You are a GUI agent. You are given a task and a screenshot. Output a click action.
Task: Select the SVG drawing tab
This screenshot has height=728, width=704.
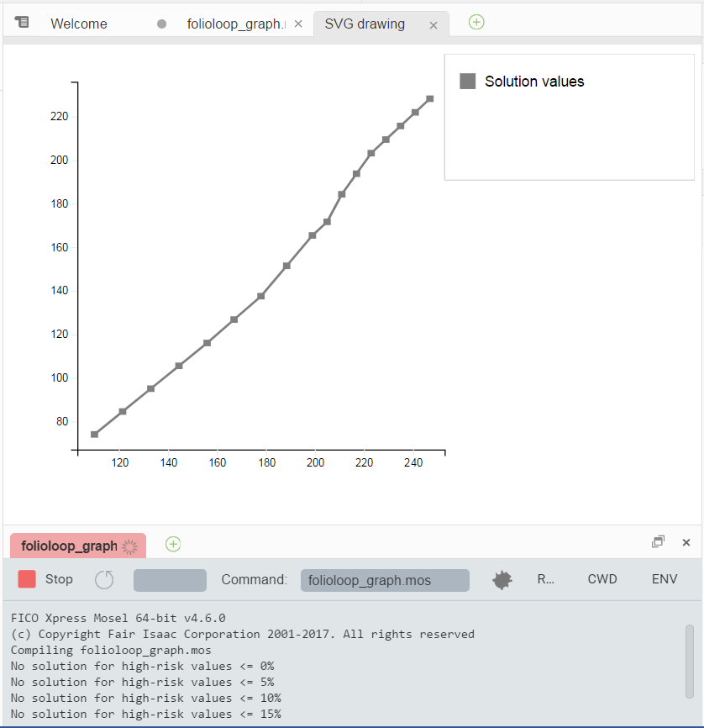[365, 24]
